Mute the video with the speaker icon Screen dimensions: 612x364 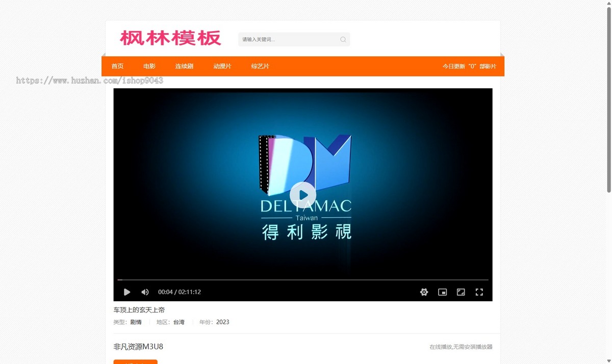click(x=145, y=292)
